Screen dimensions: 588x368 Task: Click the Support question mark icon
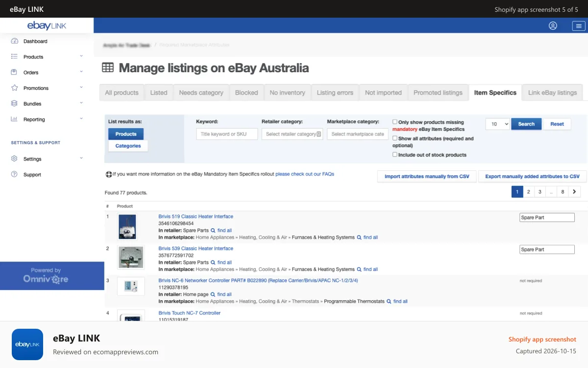coord(14,175)
